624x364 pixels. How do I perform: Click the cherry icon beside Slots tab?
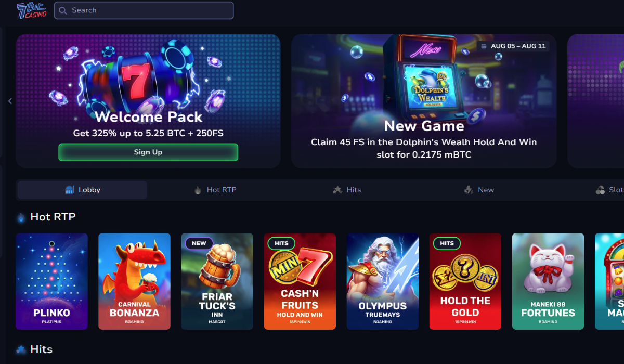[x=600, y=190]
